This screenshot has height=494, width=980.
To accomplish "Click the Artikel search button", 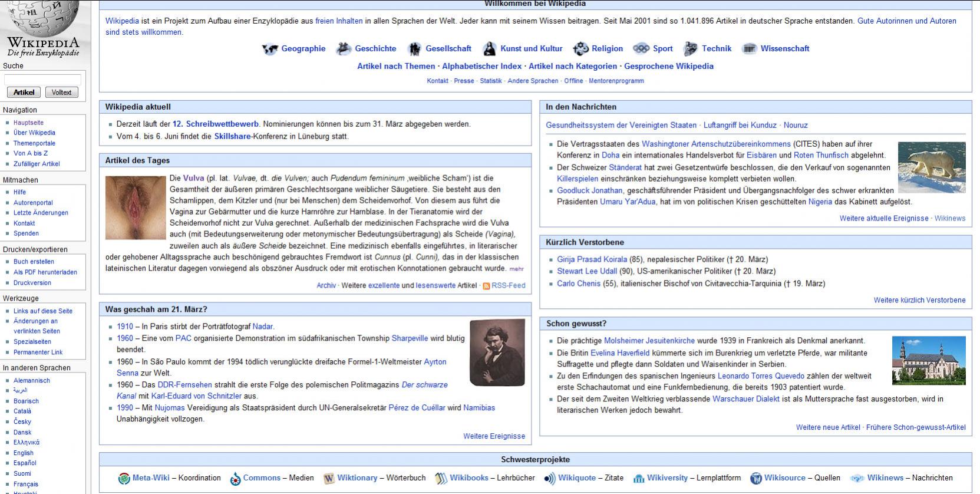I will 24,93.
